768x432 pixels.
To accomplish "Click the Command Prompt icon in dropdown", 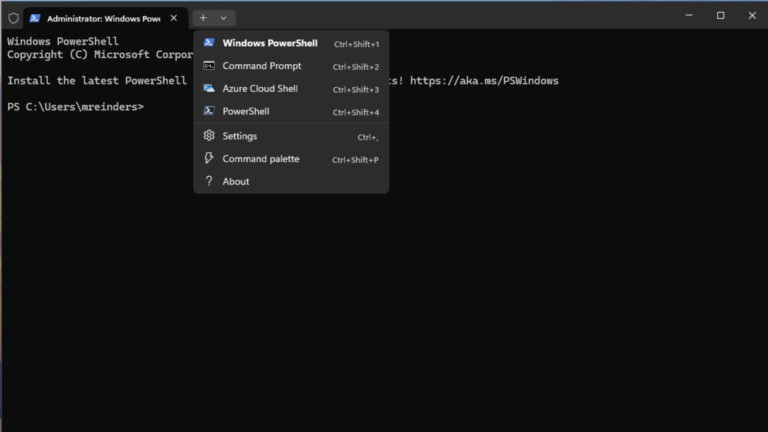I will (x=209, y=66).
